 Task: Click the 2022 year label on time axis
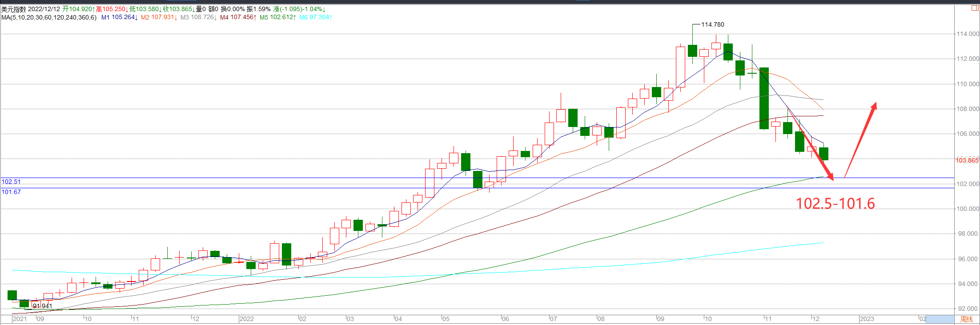pyautogui.click(x=247, y=319)
